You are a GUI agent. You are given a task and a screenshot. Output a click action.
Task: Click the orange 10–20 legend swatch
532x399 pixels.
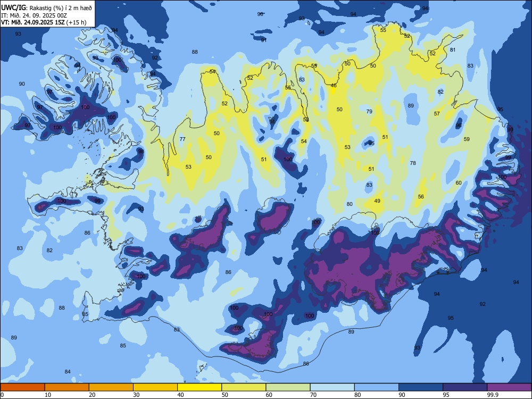click(x=67, y=387)
